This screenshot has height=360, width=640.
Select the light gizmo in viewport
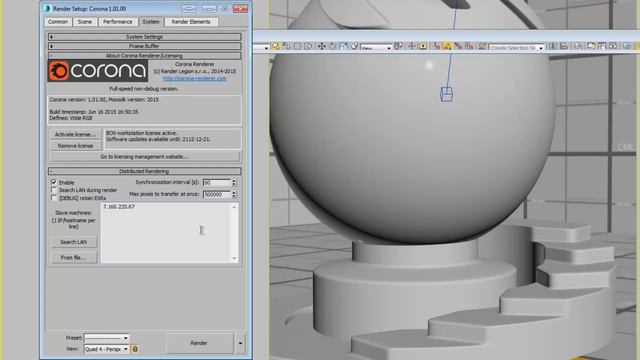click(x=446, y=94)
